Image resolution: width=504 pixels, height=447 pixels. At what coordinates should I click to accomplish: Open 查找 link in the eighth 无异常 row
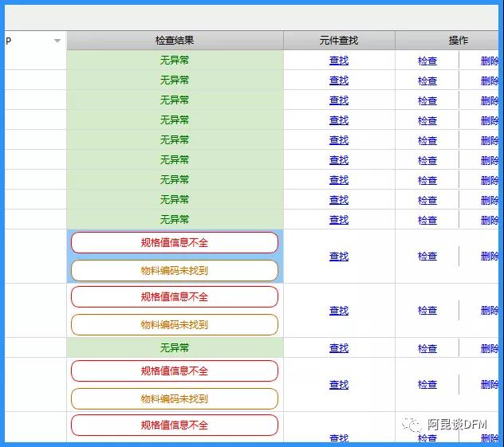click(339, 200)
